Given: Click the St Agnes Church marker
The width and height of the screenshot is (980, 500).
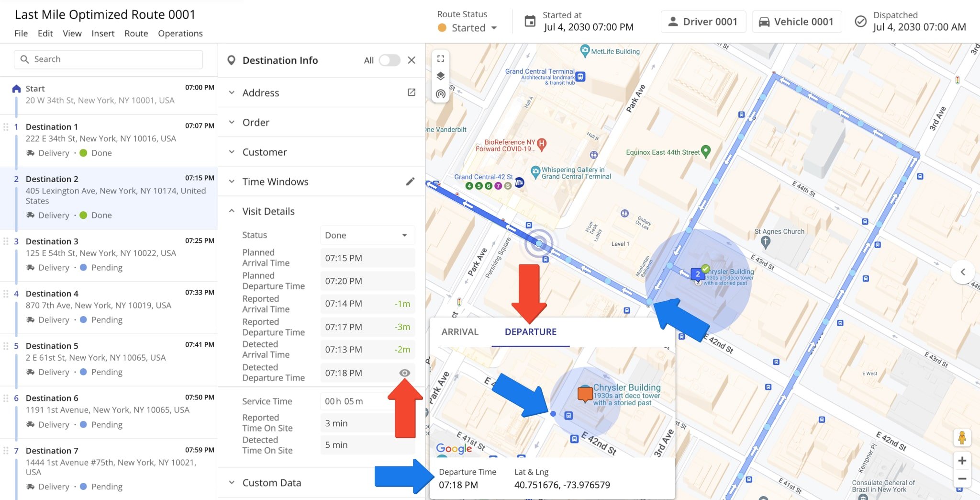Looking at the screenshot, I should coord(766,242).
